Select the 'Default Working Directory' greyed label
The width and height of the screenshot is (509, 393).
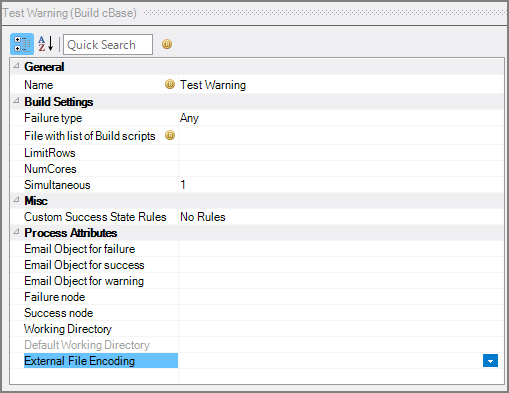click(x=87, y=345)
